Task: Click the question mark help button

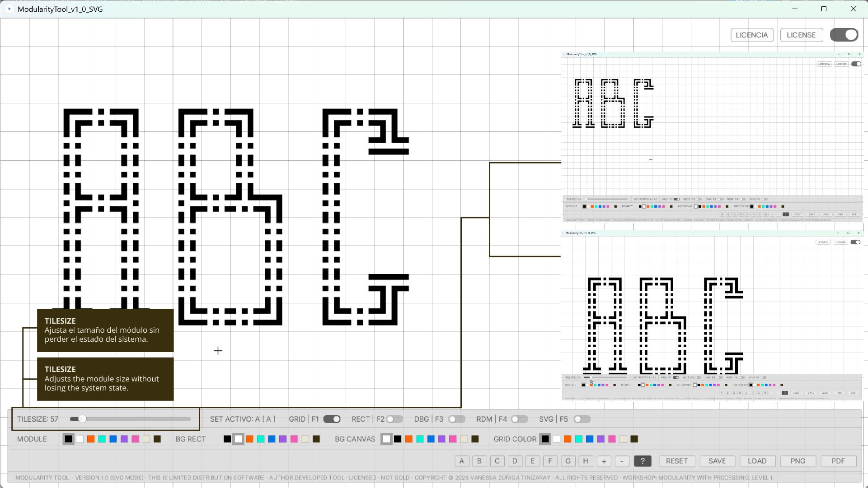Action: pyautogui.click(x=642, y=461)
